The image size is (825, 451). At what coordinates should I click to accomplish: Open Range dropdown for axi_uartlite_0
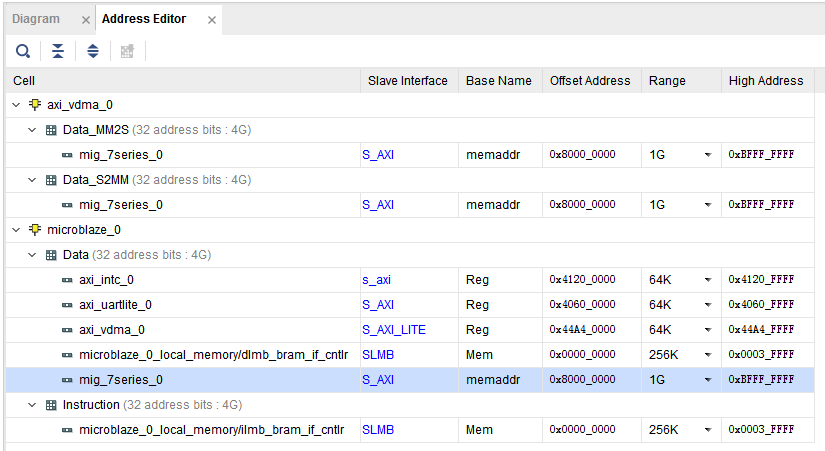[708, 305]
